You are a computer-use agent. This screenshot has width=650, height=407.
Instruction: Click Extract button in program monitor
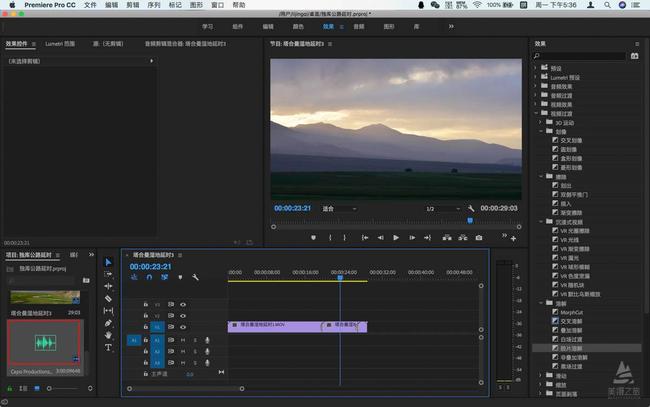pyautogui.click(x=463, y=237)
